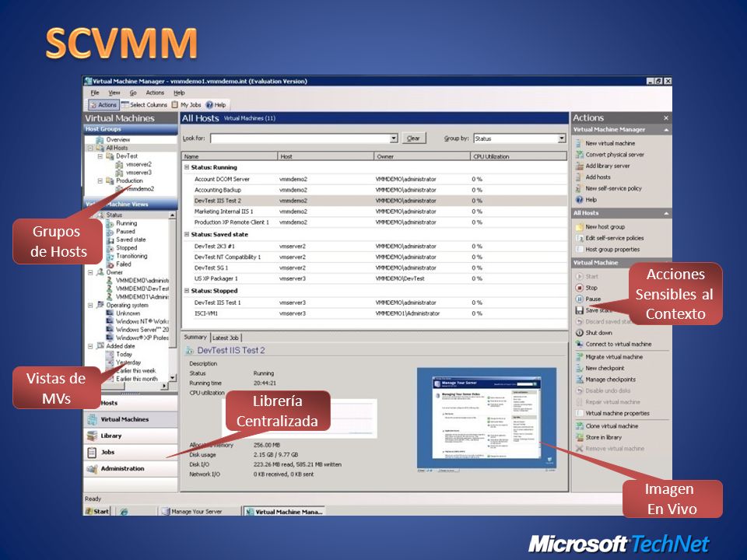The height and width of the screenshot is (560, 747).
Task: Collapse the All Hosts actions section
Action: tap(666, 213)
